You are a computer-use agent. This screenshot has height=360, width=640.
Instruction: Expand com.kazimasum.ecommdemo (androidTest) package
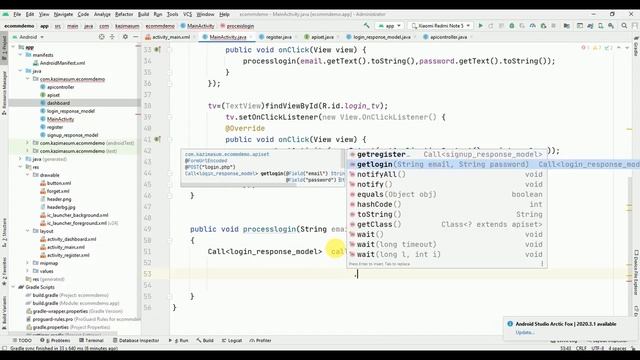tap(27, 143)
